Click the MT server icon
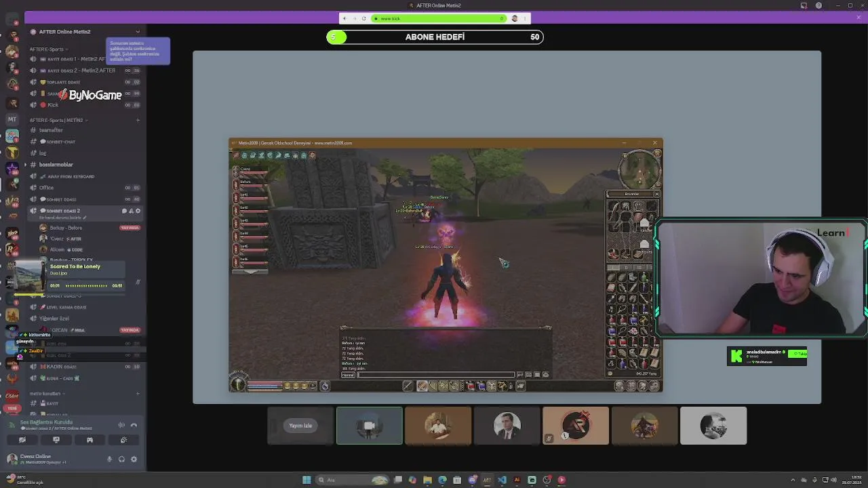Viewport: 868px width, 488px height. pyautogui.click(x=12, y=119)
